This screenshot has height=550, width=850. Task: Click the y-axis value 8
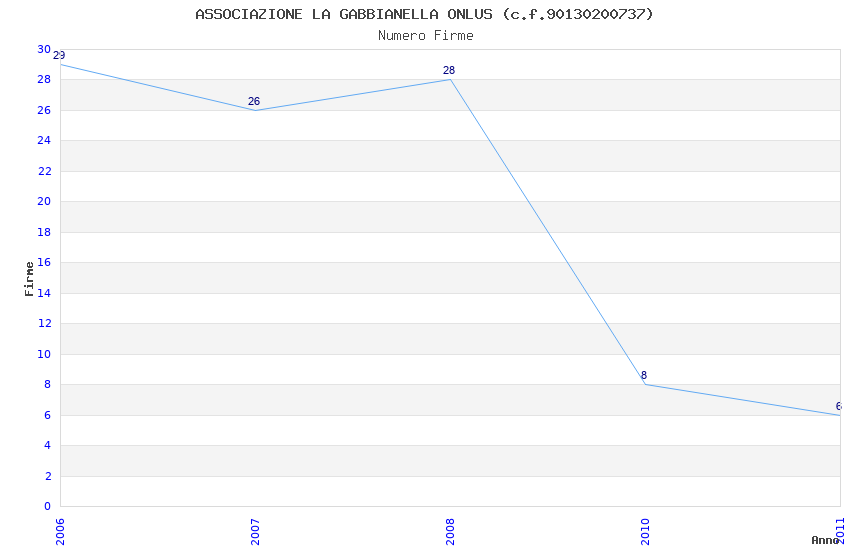pos(47,384)
